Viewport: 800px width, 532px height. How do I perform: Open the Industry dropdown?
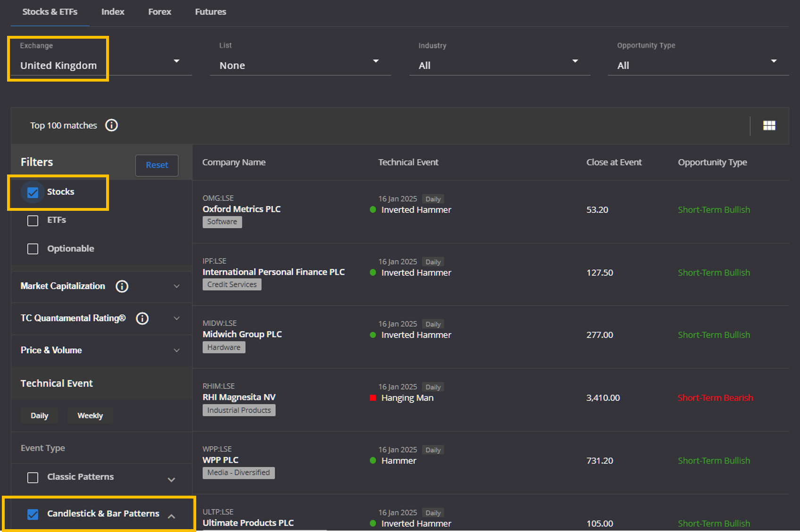click(500, 61)
